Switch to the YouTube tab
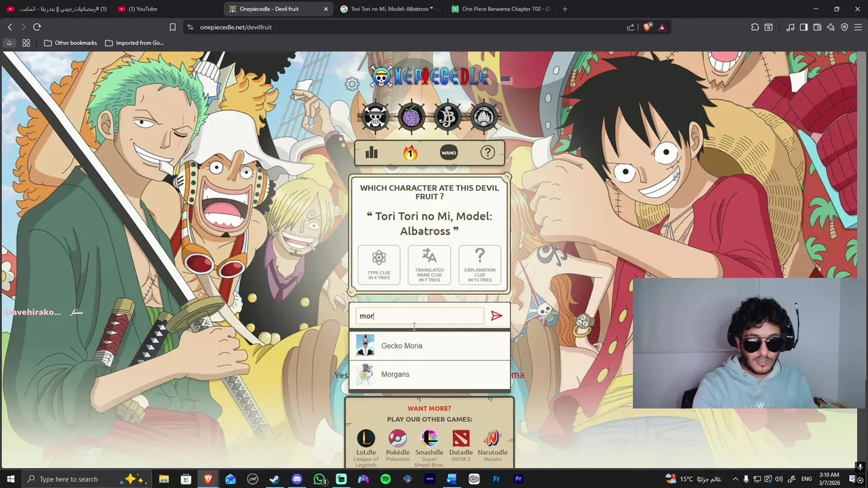Screen dimensions: 868x488 (165, 9)
